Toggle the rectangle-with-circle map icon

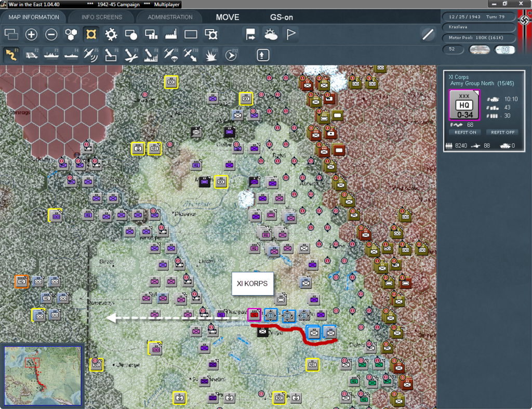(x=131, y=34)
